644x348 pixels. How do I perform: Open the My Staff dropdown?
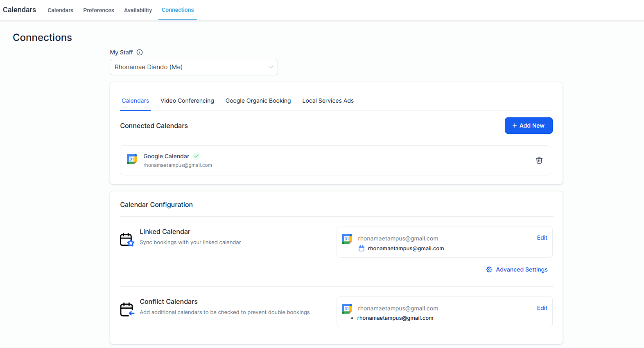(x=194, y=67)
